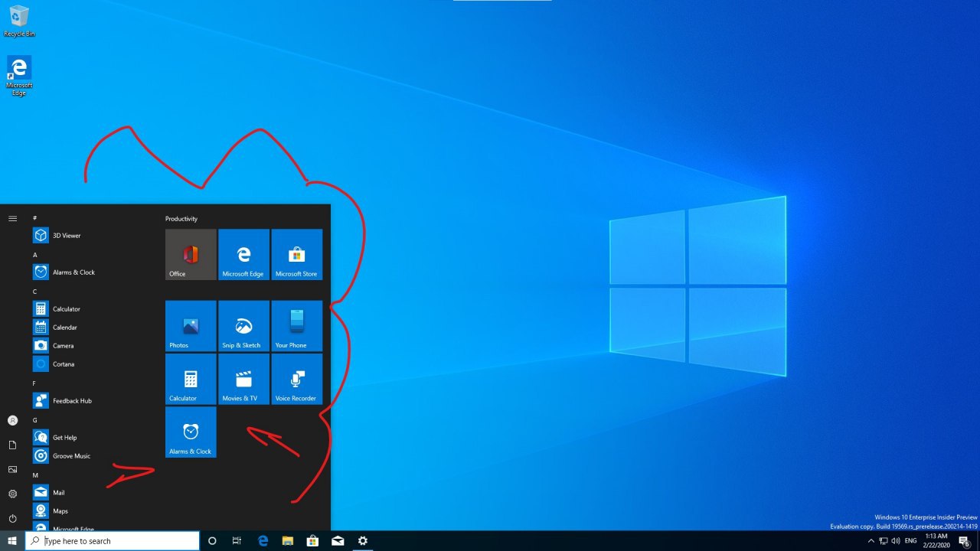Click the # header in app list
This screenshot has height=551, width=980.
point(35,218)
